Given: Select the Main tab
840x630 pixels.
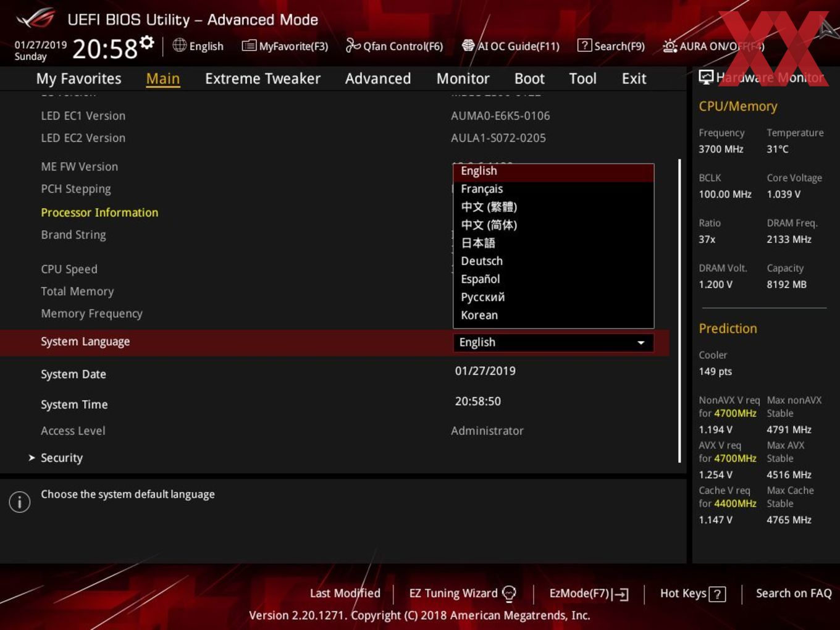Looking at the screenshot, I should 163,78.
